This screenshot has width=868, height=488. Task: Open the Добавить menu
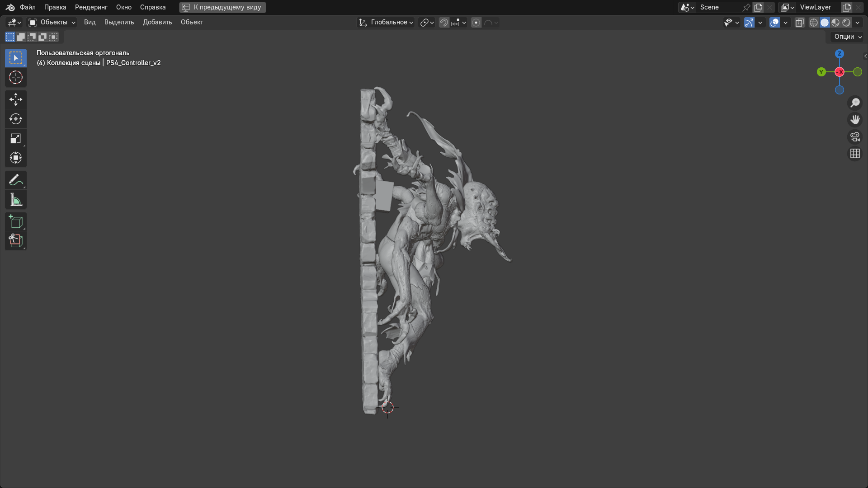point(157,22)
